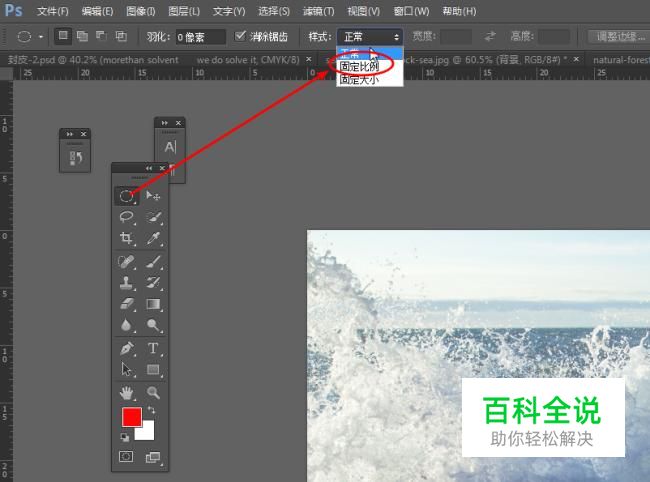The width and height of the screenshot is (650, 482).
Task: Choose highlighted 正常 option in style list
Action: (x=370, y=53)
